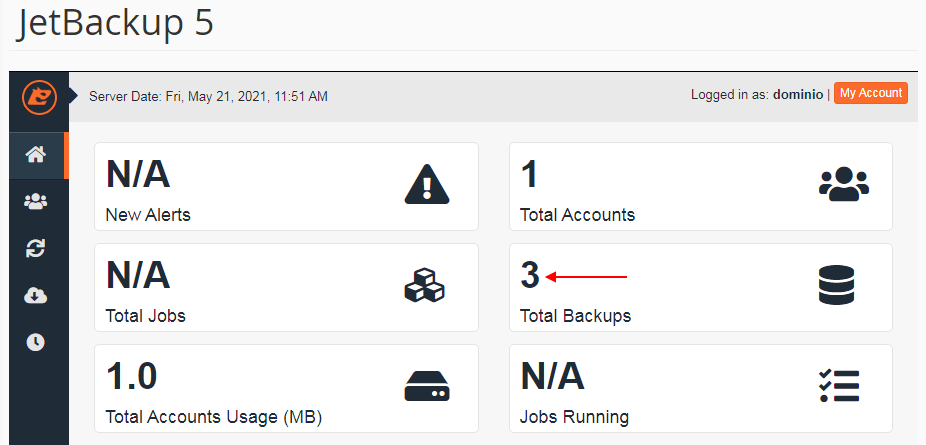The width and height of the screenshot is (926, 445).
Task: Open the sync arrows sidebar icon
Action: pyautogui.click(x=35, y=248)
